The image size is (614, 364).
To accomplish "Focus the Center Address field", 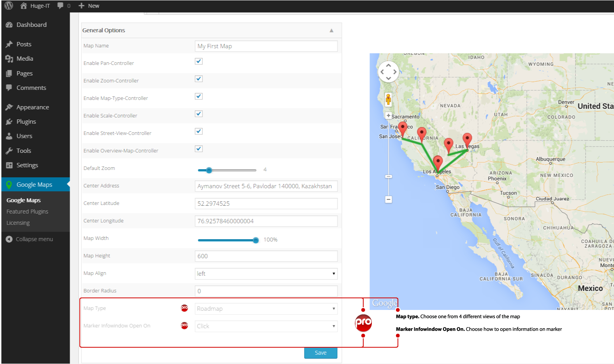I will coord(266,186).
